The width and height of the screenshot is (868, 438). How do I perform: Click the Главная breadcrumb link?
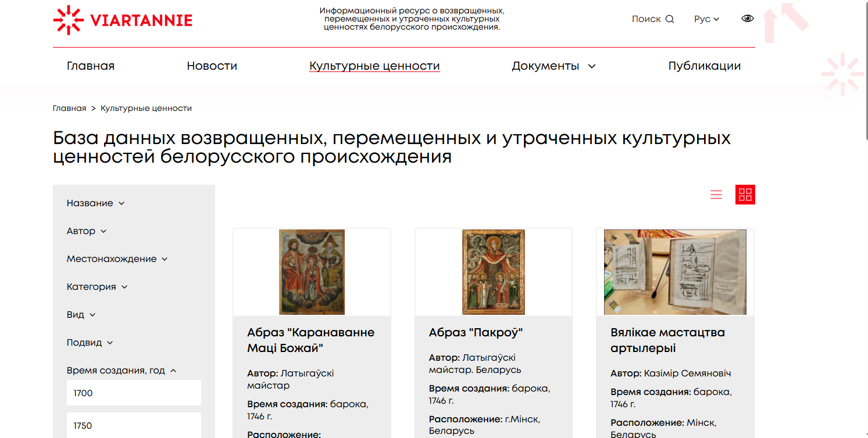pyautogui.click(x=69, y=108)
